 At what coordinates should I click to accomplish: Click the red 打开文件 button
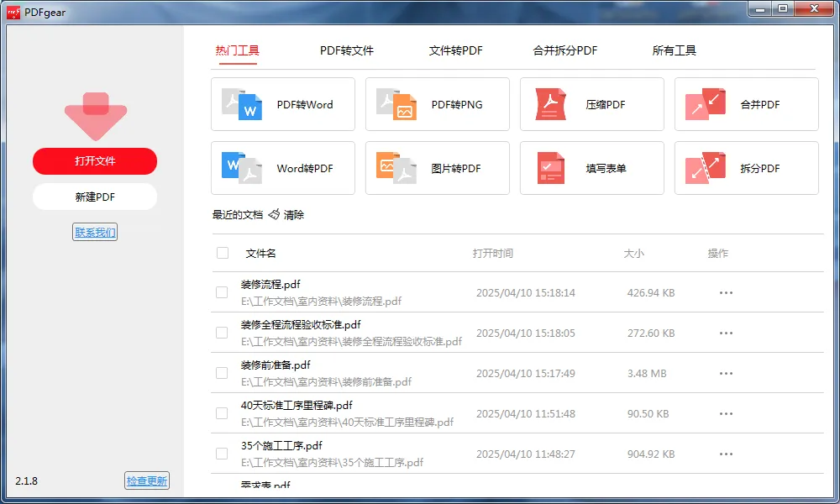[95, 161]
